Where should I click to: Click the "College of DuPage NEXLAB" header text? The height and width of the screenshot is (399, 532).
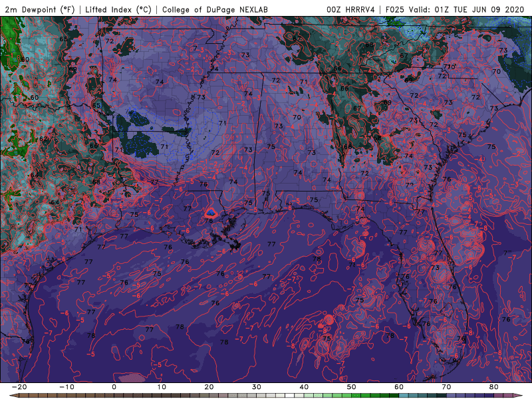pyautogui.click(x=215, y=9)
